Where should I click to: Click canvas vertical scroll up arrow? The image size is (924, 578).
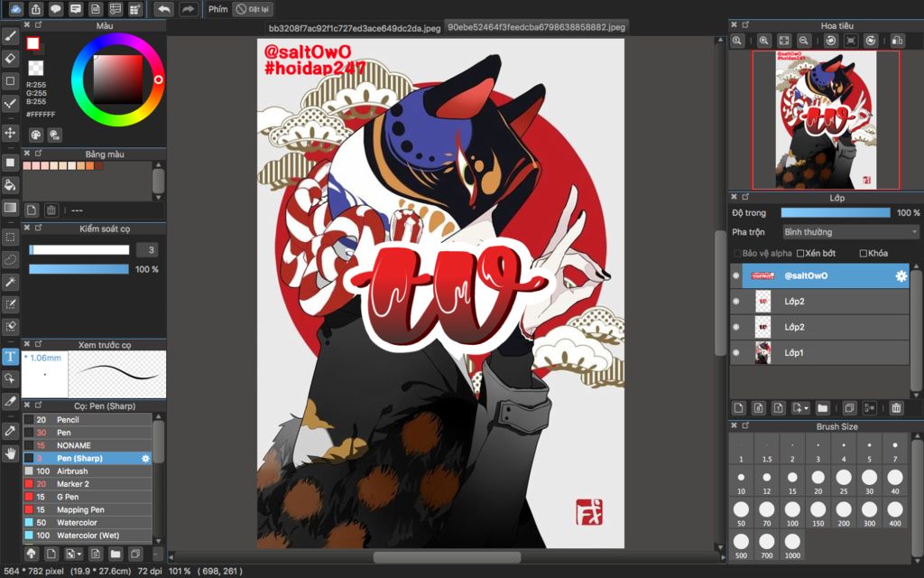tap(719, 40)
